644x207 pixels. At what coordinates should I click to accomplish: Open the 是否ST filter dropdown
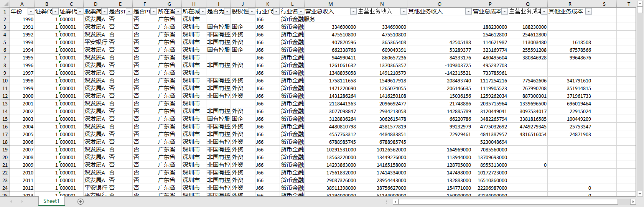[129, 11]
